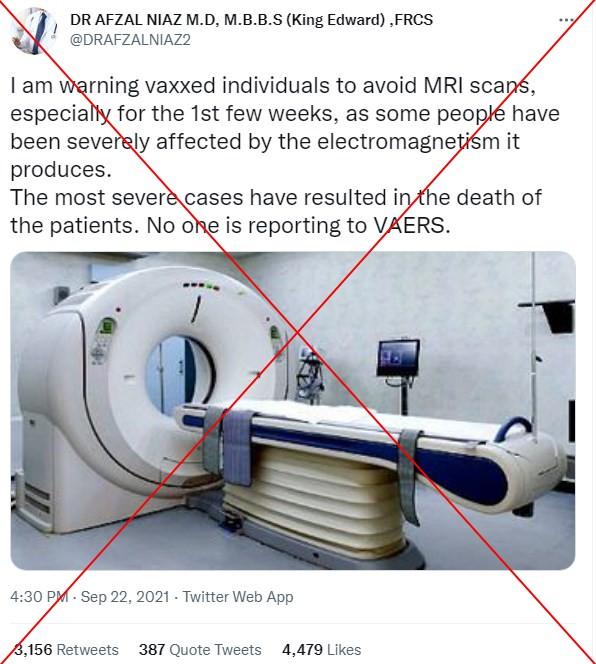View the 3,156 Retweets list
596x664 pixels.
tap(66, 649)
